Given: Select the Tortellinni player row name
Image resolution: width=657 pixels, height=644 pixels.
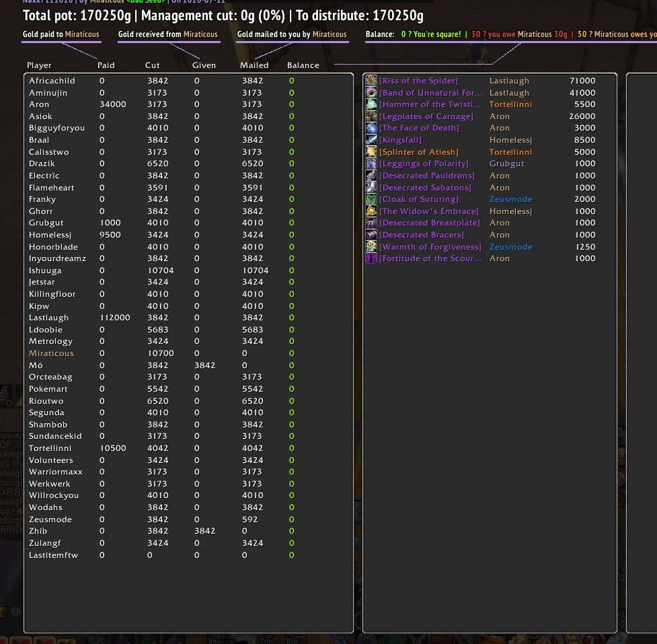Looking at the screenshot, I should 50,448.
